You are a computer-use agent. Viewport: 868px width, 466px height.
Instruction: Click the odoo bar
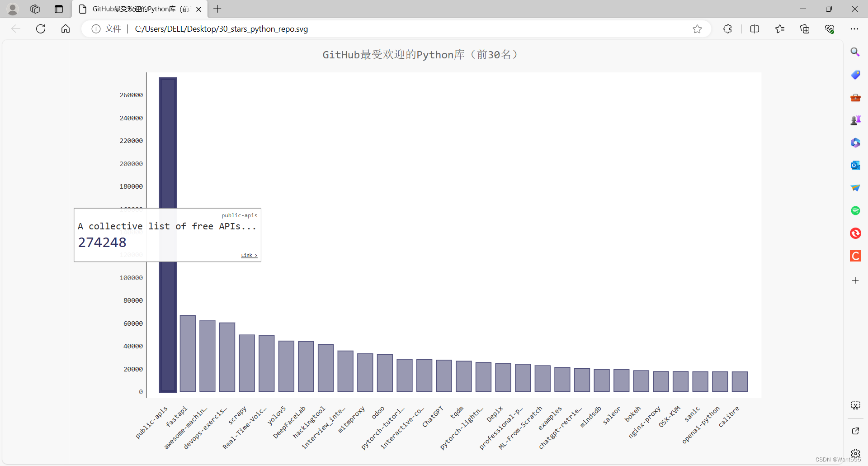tap(385, 373)
